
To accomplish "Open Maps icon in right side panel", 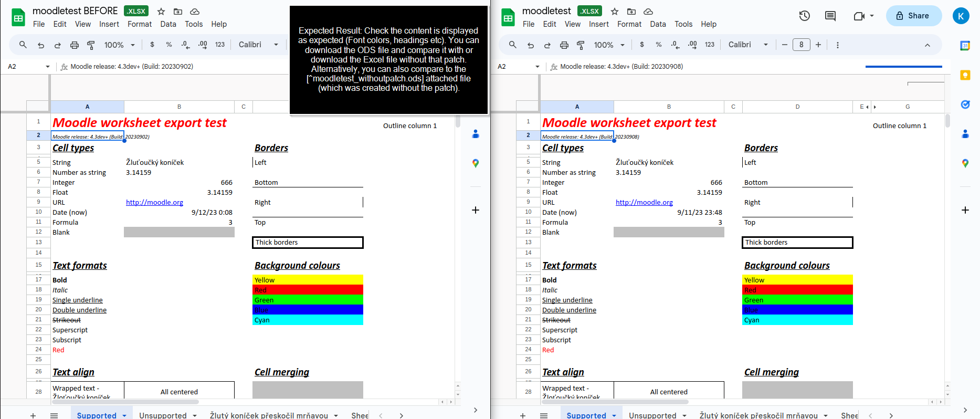I will pyautogui.click(x=965, y=163).
